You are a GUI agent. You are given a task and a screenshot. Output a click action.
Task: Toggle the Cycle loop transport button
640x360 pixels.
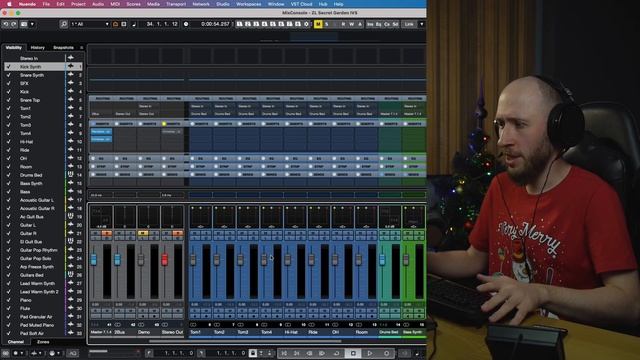pos(337,353)
